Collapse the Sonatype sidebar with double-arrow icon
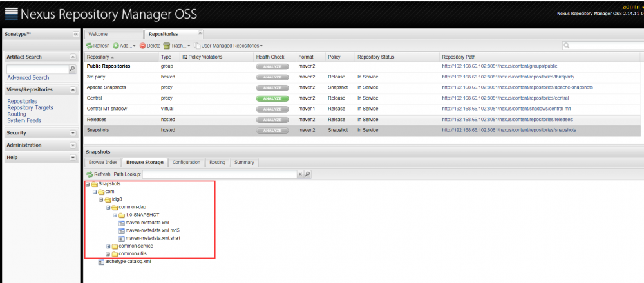644x283 pixels. point(75,34)
